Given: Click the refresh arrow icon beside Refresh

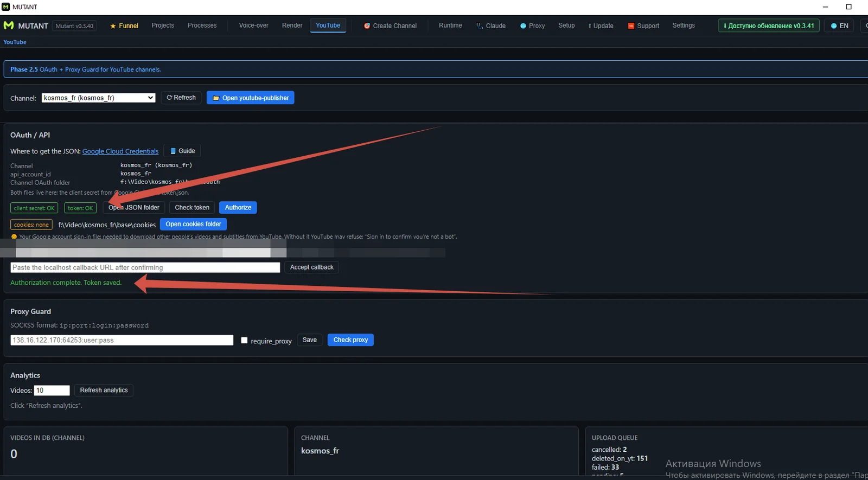Looking at the screenshot, I should pyautogui.click(x=169, y=98).
